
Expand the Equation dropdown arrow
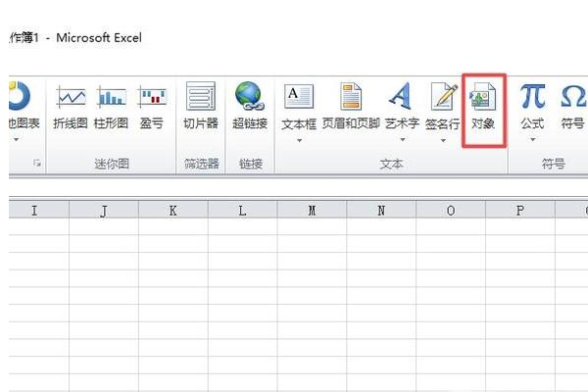click(x=532, y=140)
